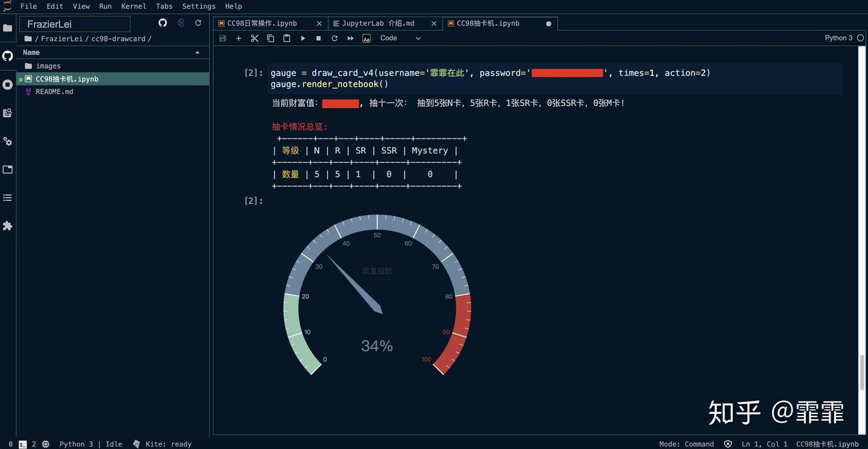Screen dimensions: 868x449
Task: Insert a new cell below using plus icon
Action: [x=238, y=37]
